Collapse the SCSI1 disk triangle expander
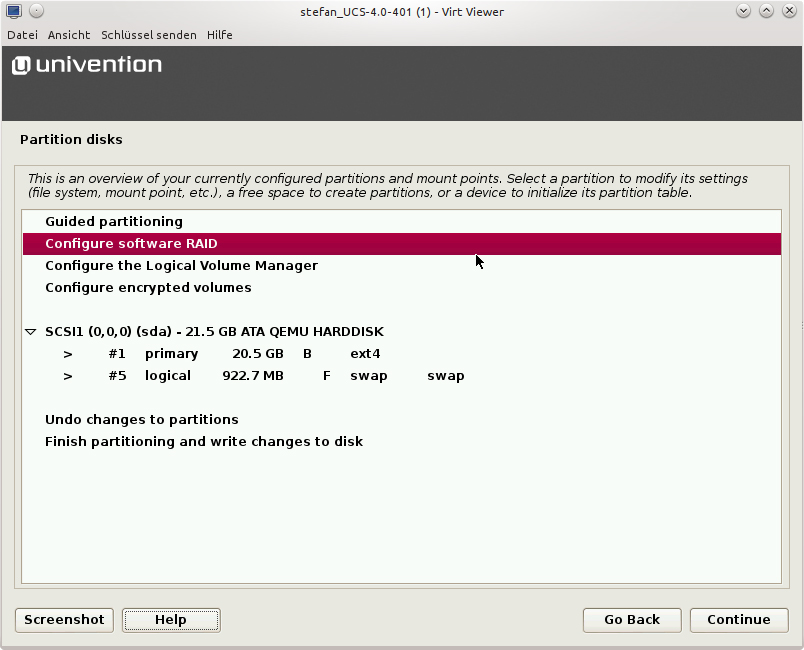The width and height of the screenshot is (804, 650). pos(31,332)
